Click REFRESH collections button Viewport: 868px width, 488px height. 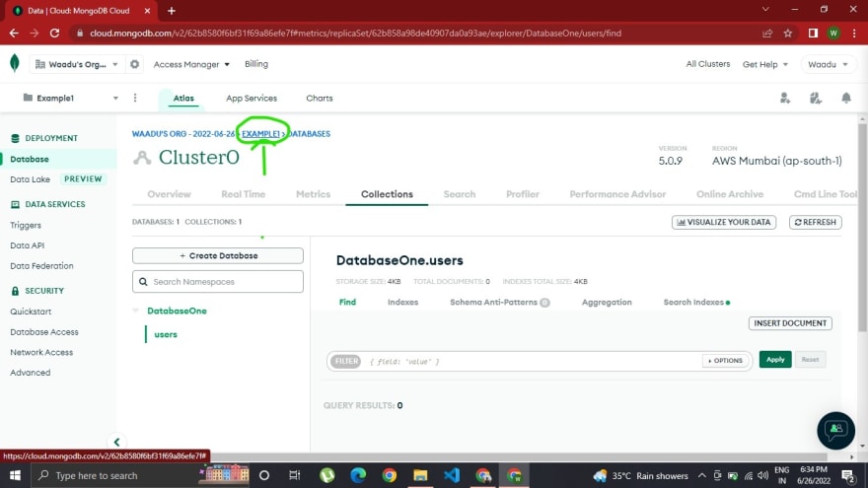[x=815, y=223]
